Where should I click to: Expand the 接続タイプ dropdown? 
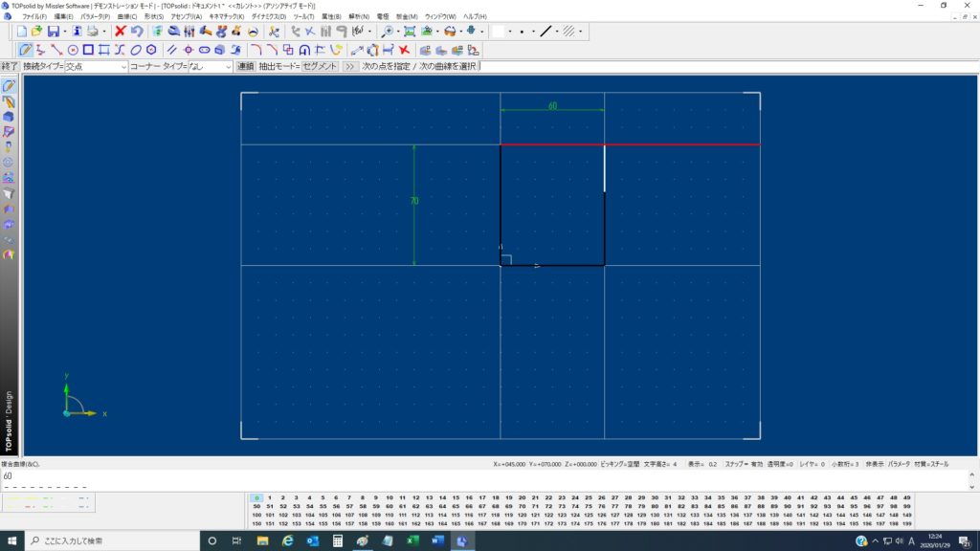[x=123, y=67]
